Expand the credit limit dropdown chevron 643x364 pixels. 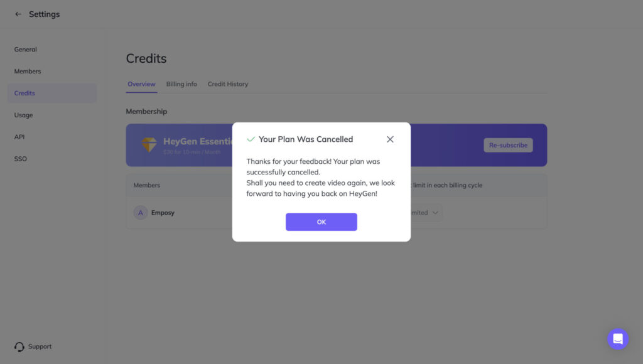coord(436,213)
